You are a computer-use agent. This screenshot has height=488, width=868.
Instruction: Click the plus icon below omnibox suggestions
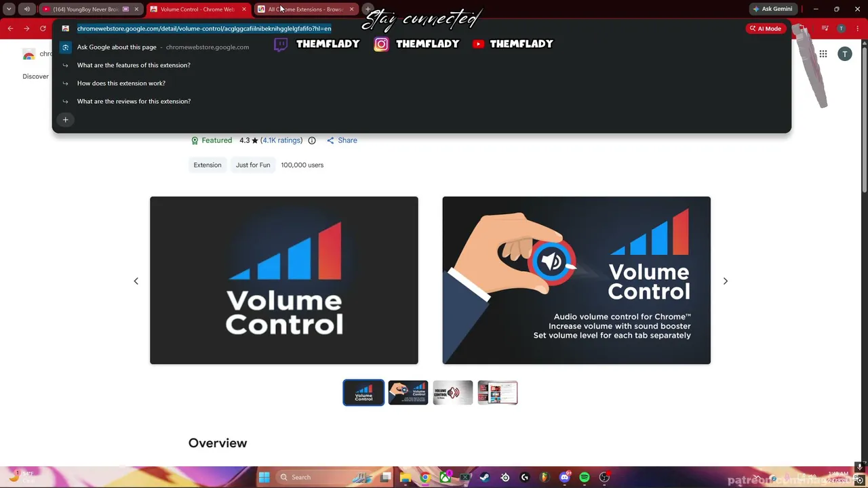click(x=66, y=120)
